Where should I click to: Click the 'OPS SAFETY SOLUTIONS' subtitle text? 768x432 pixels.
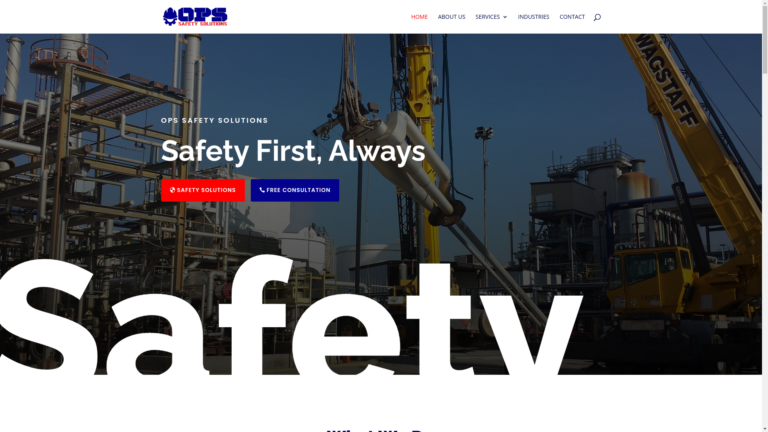215,120
